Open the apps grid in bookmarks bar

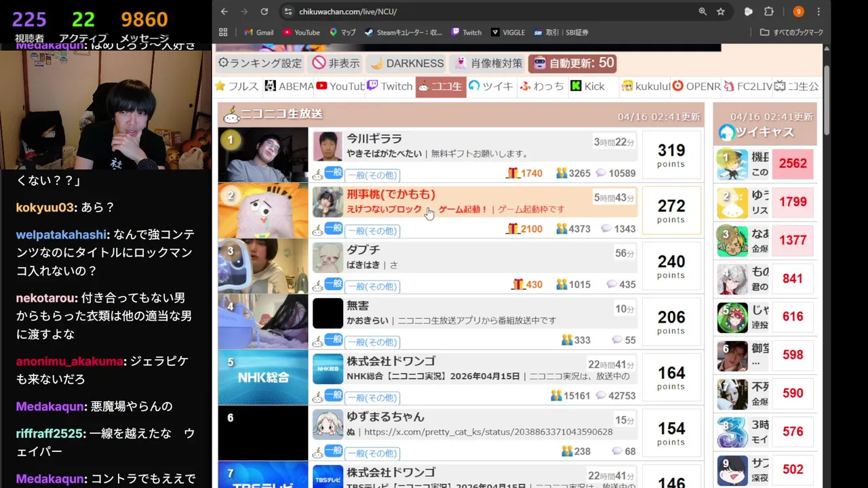pos(223,32)
